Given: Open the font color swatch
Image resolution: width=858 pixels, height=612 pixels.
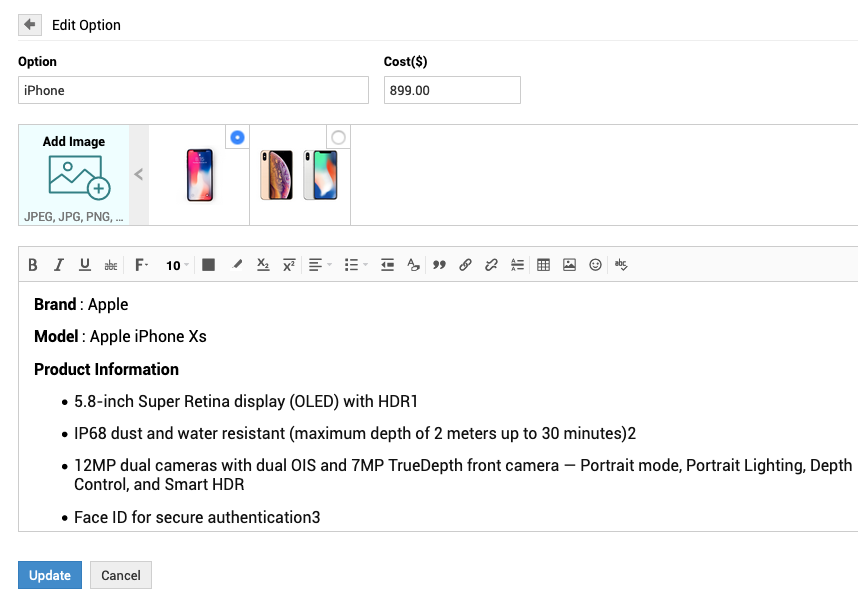Looking at the screenshot, I should coord(208,265).
